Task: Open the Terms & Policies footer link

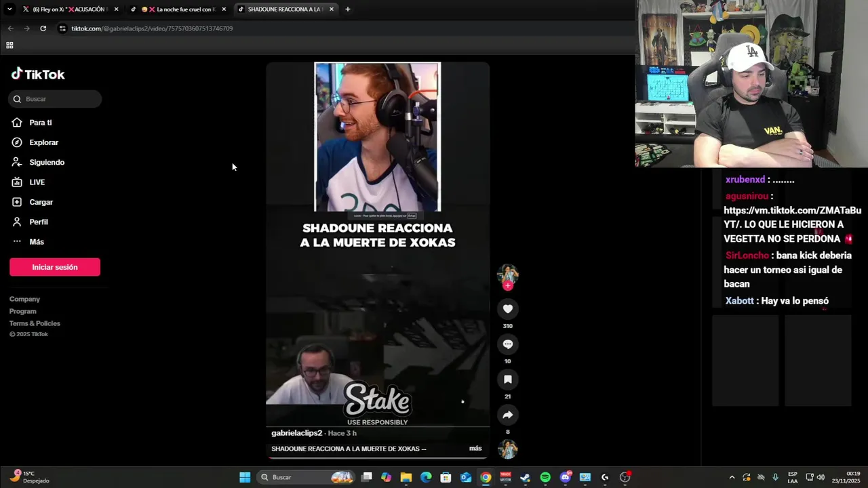Action: coord(35,323)
